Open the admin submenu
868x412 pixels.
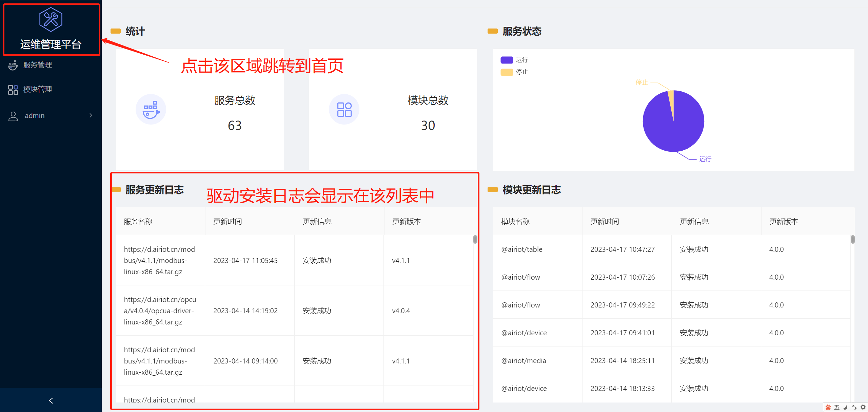51,116
